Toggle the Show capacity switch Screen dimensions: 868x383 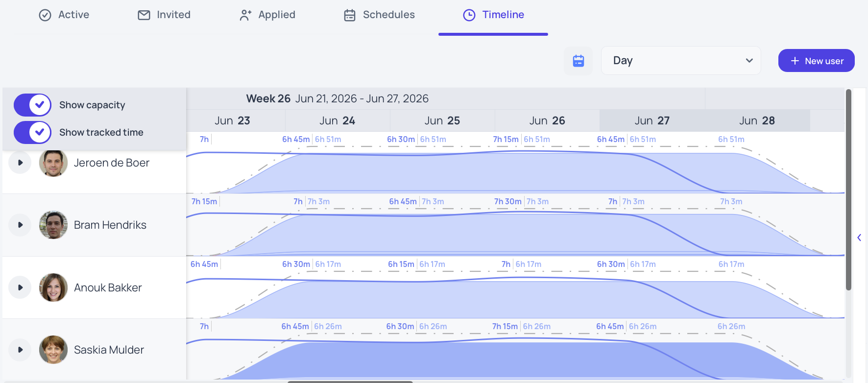click(x=33, y=105)
